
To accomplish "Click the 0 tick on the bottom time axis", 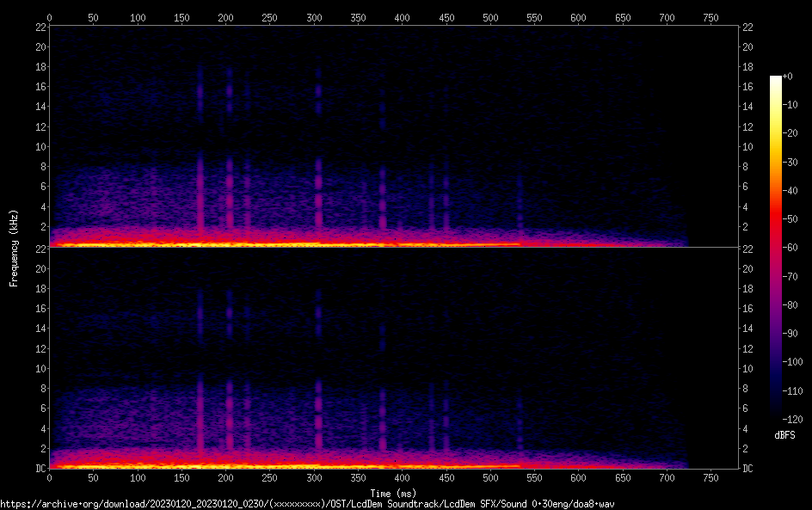I will tap(49, 478).
